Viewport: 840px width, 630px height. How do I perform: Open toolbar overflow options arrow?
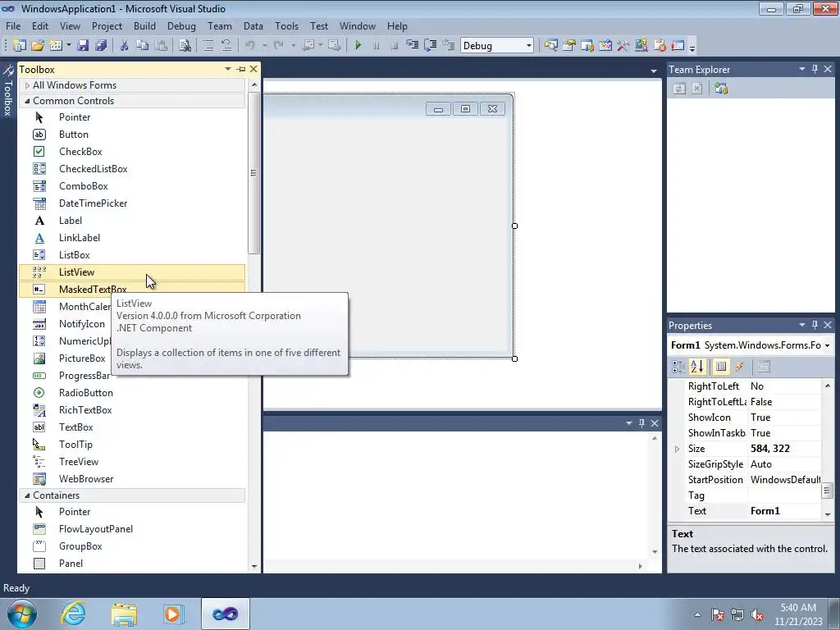(x=692, y=47)
